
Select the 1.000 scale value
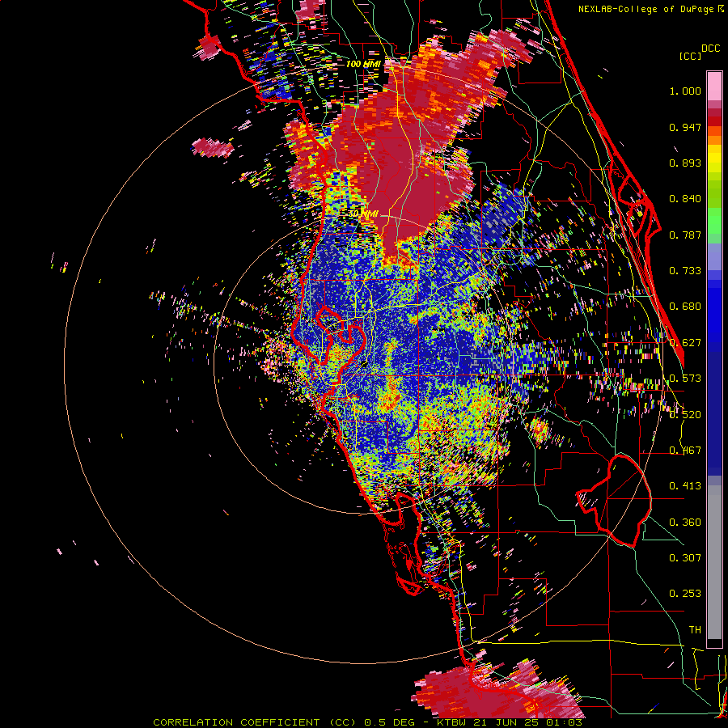point(685,91)
